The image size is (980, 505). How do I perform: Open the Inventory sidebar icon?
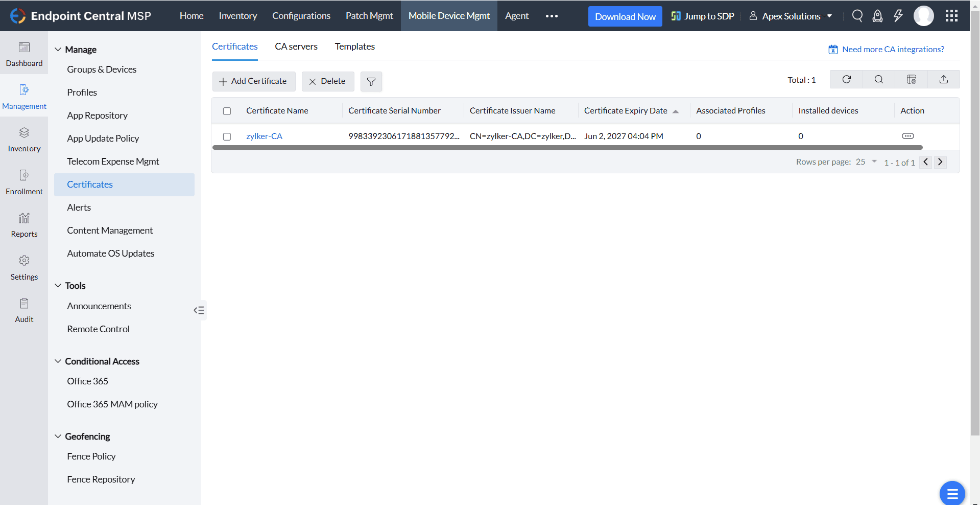(24, 139)
